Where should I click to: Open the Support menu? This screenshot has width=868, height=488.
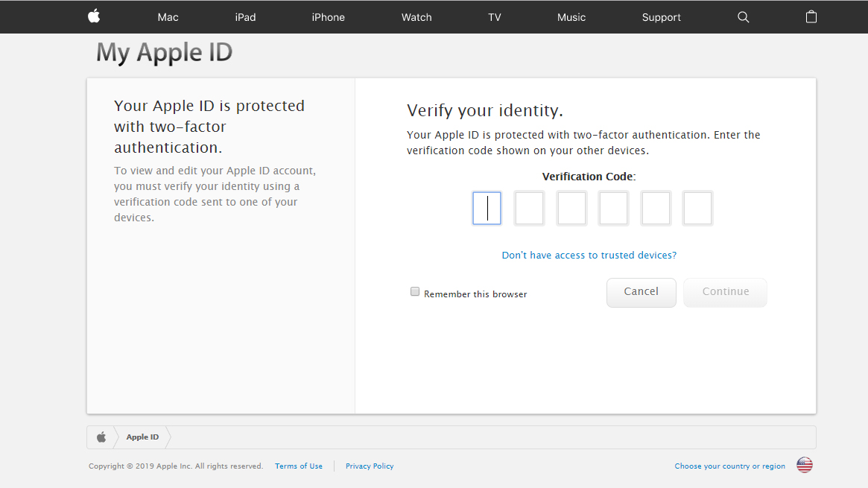tap(662, 17)
